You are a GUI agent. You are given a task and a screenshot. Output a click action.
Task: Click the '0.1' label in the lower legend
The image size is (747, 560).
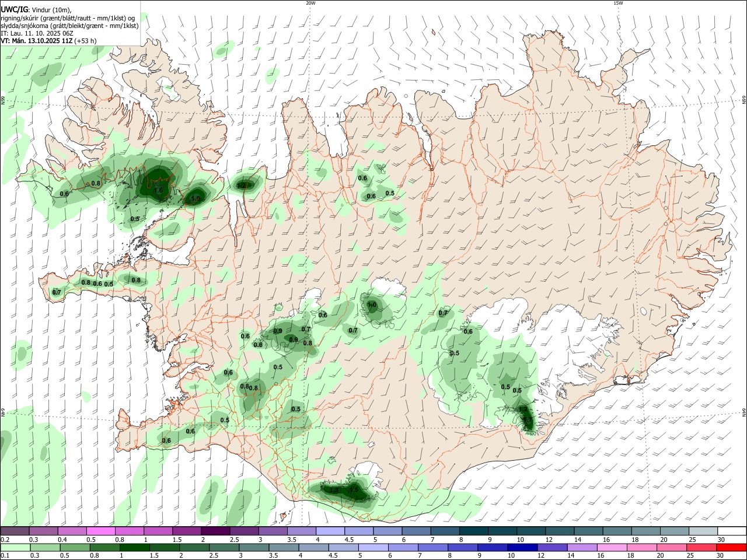point(5,556)
